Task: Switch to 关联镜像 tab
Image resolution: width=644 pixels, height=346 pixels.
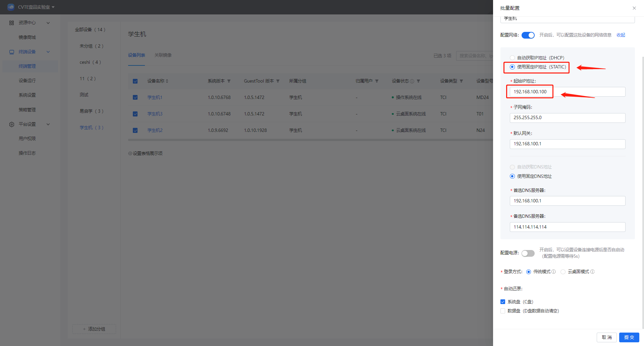Action: point(163,55)
